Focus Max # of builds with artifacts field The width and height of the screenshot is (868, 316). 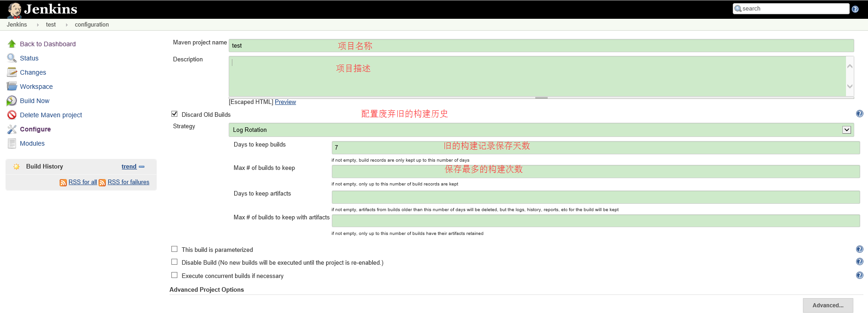pyautogui.click(x=596, y=221)
